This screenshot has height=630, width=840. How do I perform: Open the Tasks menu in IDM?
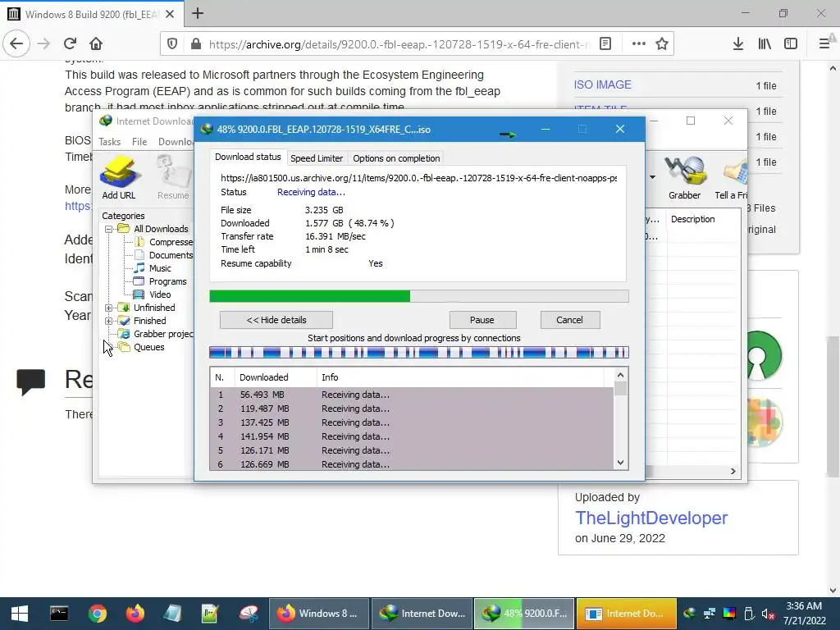(x=109, y=142)
